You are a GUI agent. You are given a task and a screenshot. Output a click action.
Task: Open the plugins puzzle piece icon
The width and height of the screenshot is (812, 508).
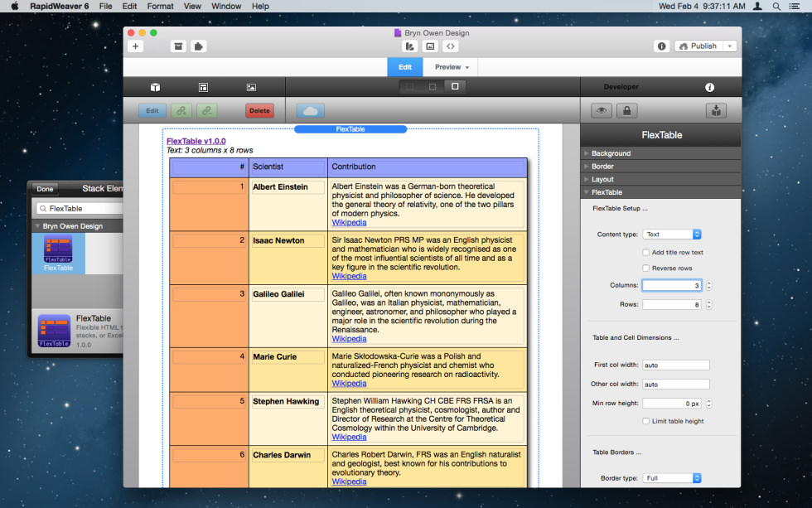click(199, 46)
